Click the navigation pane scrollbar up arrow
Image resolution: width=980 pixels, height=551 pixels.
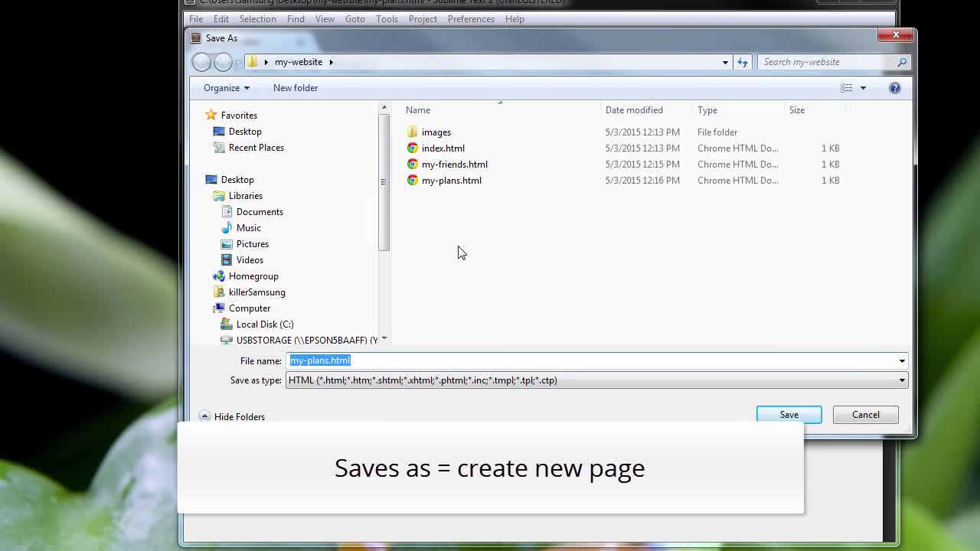[x=384, y=109]
